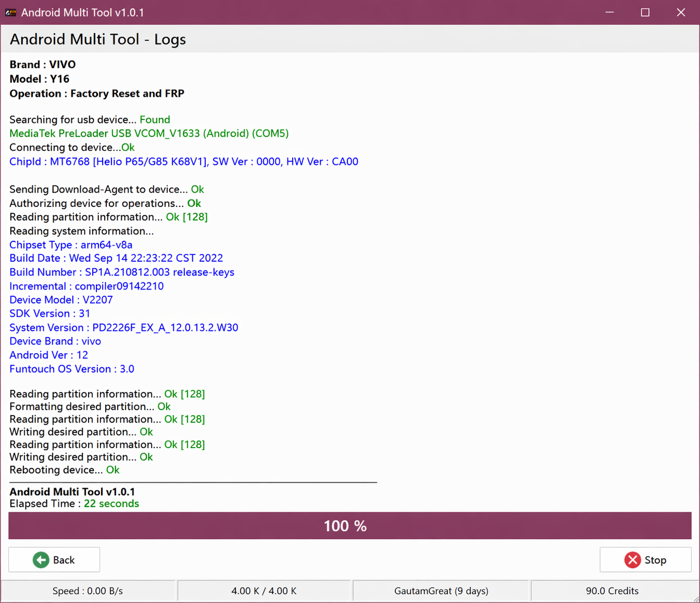Viewport: 700px width, 603px height.
Task: Click the Authorizing device for operations line
Action: [x=105, y=204]
